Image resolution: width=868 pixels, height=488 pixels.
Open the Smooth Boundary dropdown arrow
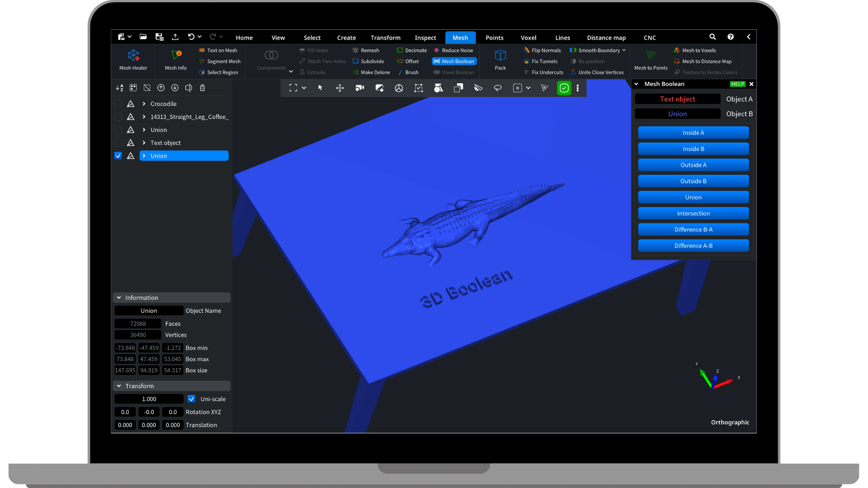click(624, 50)
